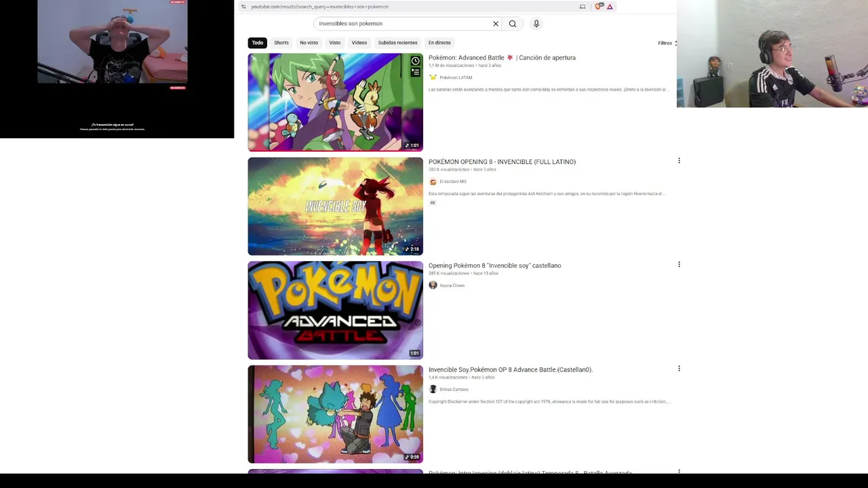Click the magnifying glass search button
Screen dimensions: 868x488
513,24
